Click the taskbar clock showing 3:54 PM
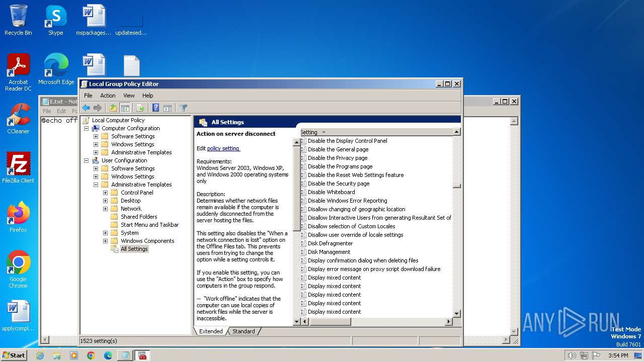 click(x=618, y=355)
